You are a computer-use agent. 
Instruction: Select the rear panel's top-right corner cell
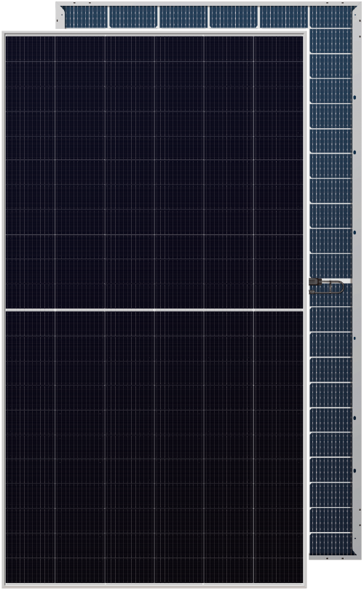pyautogui.click(x=331, y=17)
